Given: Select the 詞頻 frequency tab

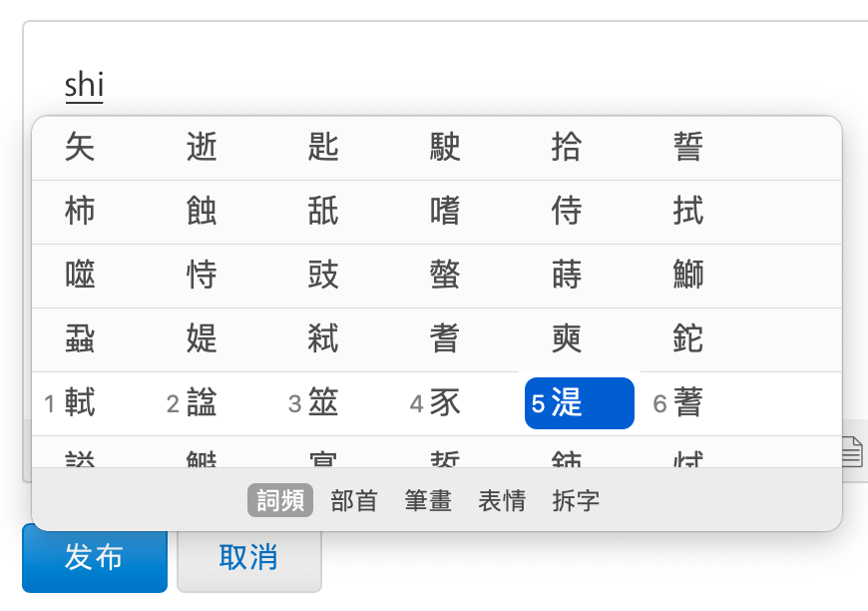Looking at the screenshot, I should click(x=280, y=501).
